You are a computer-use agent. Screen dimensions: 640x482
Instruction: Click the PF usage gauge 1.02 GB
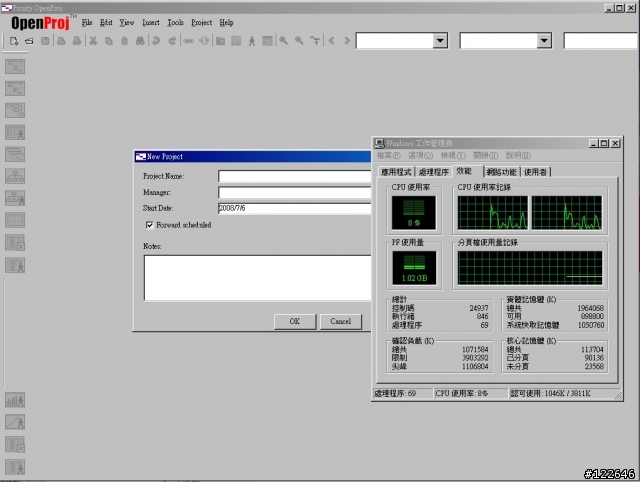coord(414,268)
